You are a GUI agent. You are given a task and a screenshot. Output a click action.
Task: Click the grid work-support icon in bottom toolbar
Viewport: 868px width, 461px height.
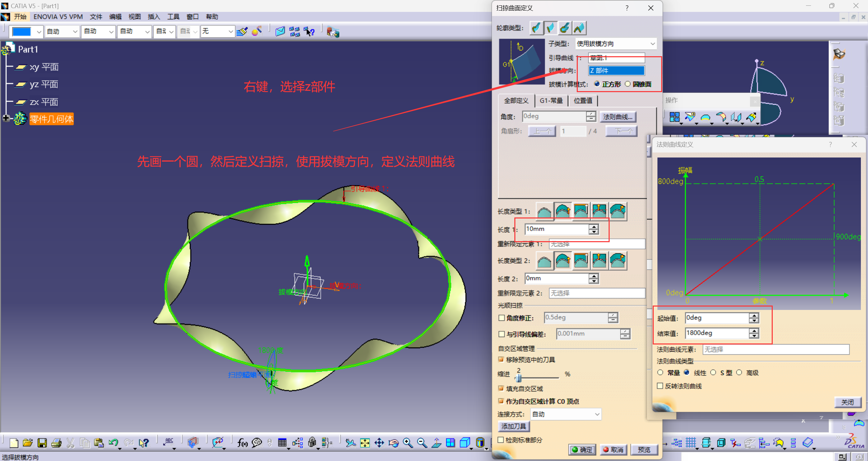691,443
